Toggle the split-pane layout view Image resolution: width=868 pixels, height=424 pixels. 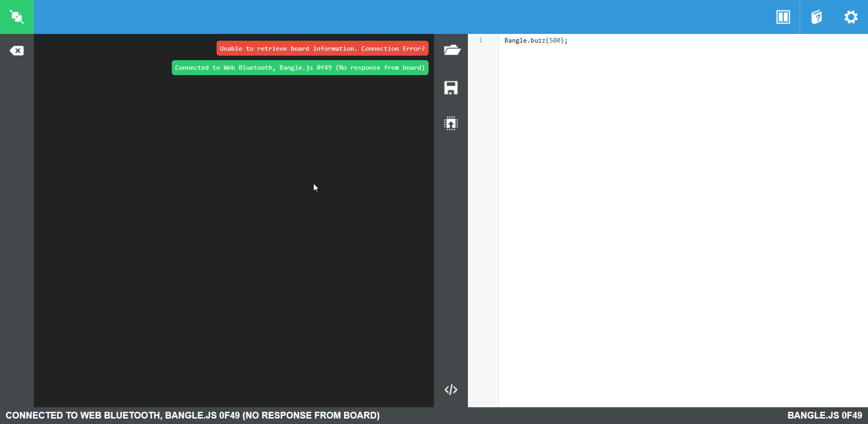pos(783,17)
